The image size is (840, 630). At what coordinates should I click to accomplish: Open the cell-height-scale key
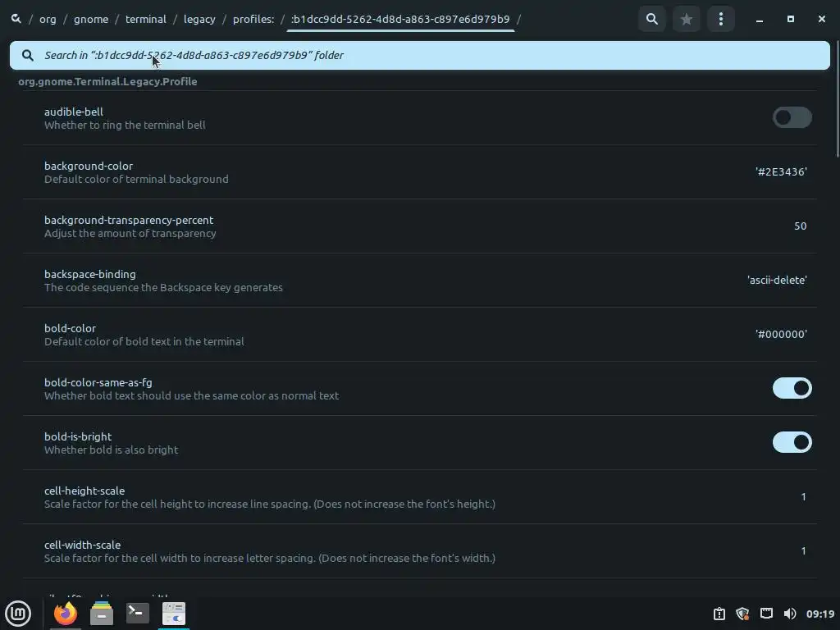click(x=419, y=496)
